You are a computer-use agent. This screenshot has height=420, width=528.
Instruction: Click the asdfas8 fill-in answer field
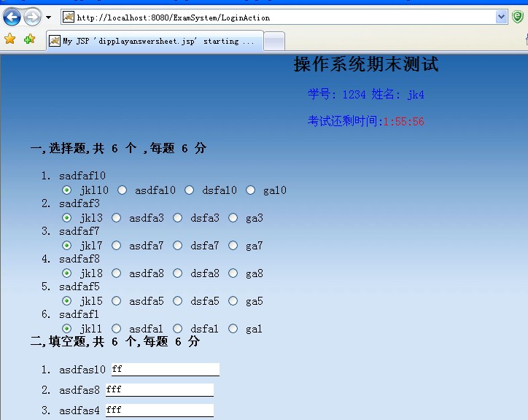click(x=160, y=390)
